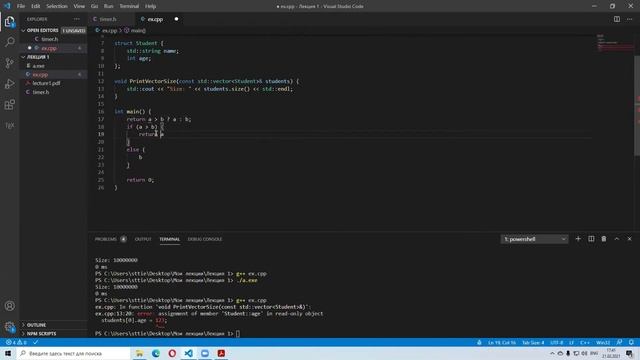
Task: Select the TERMINAL panel tab
Action: point(169,239)
